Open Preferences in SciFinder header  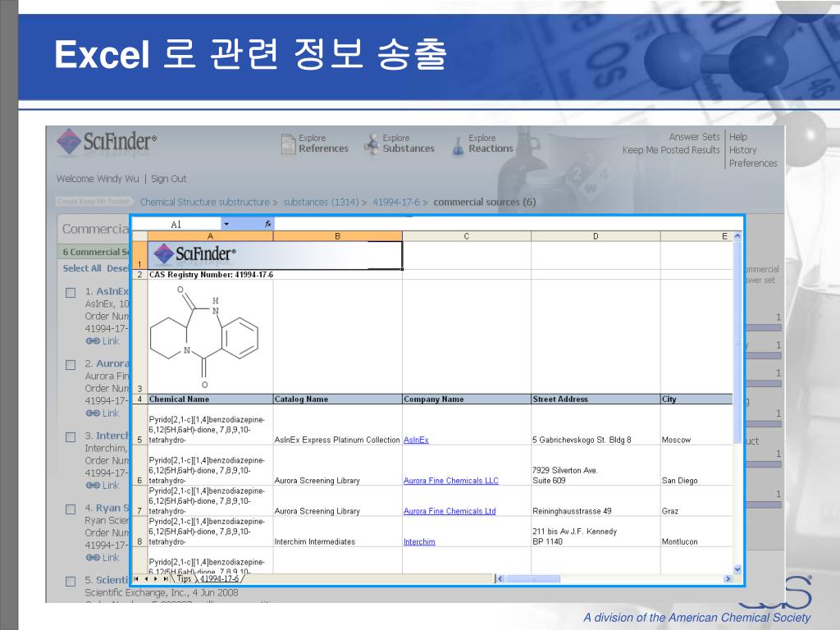pyautogui.click(x=753, y=163)
